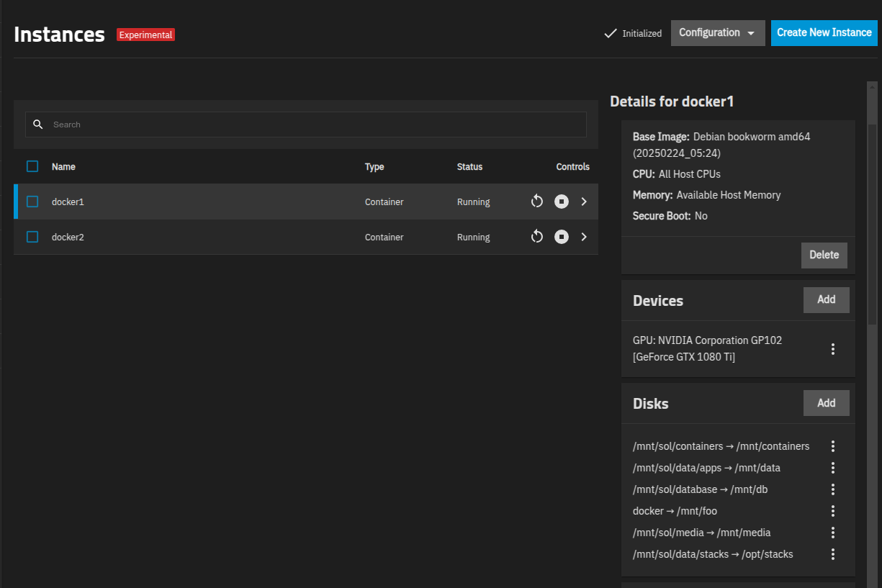Delete the docker1 instance
The image size is (882, 588).
click(x=824, y=255)
